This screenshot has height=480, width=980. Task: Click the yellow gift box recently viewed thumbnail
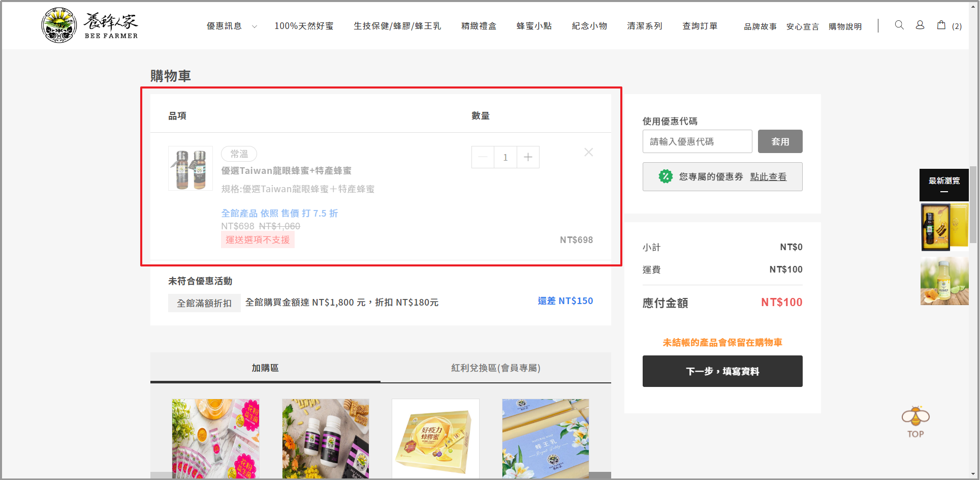click(x=944, y=227)
